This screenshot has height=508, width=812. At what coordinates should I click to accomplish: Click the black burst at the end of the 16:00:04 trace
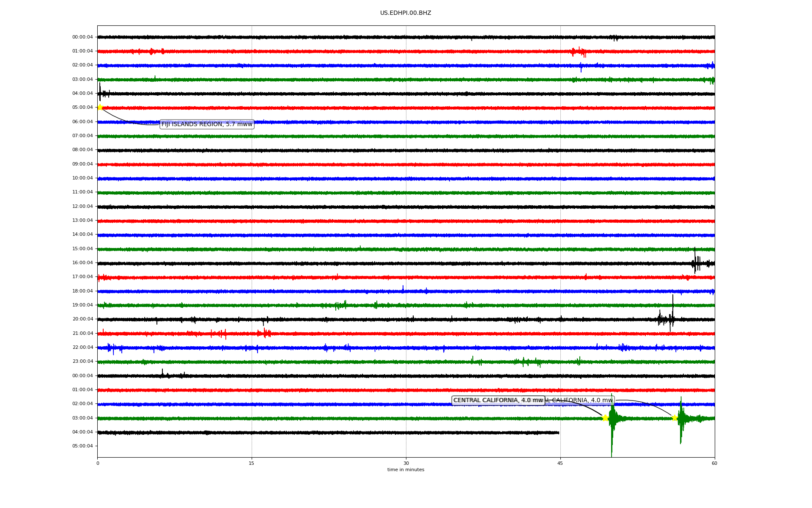click(696, 263)
